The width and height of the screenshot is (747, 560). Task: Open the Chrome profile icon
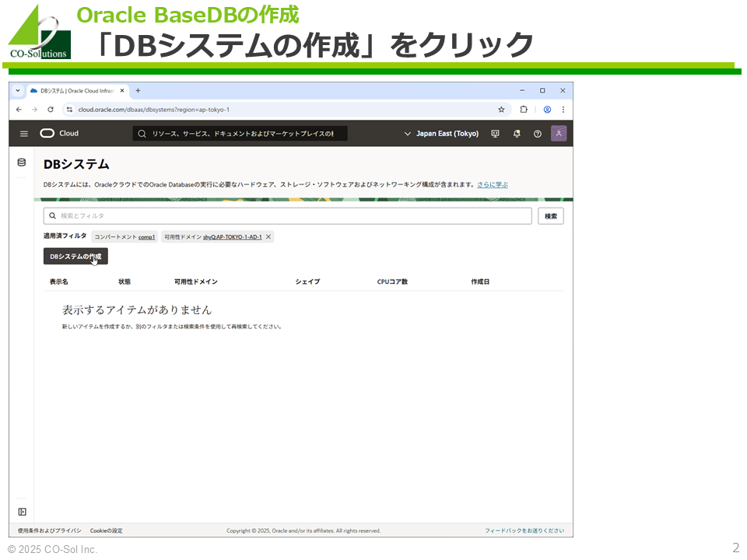pyautogui.click(x=547, y=110)
